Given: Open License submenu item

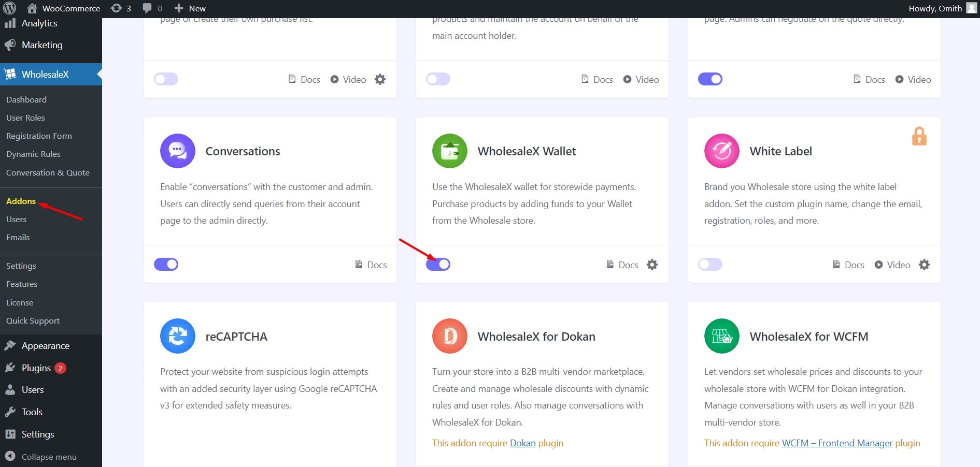Looking at the screenshot, I should click(x=20, y=302).
